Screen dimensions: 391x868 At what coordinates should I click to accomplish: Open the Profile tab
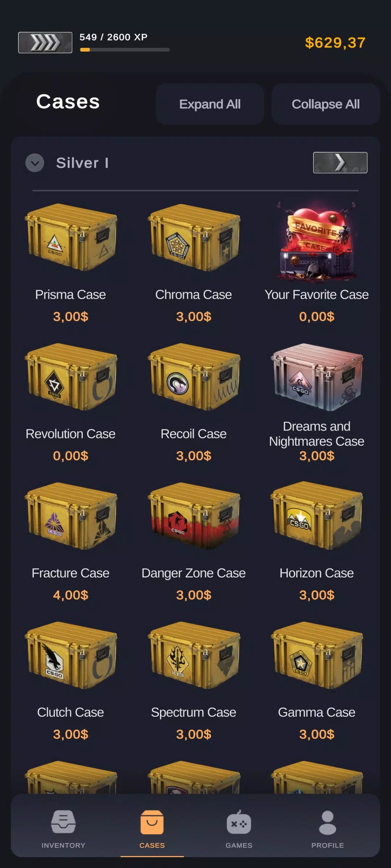(x=327, y=829)
